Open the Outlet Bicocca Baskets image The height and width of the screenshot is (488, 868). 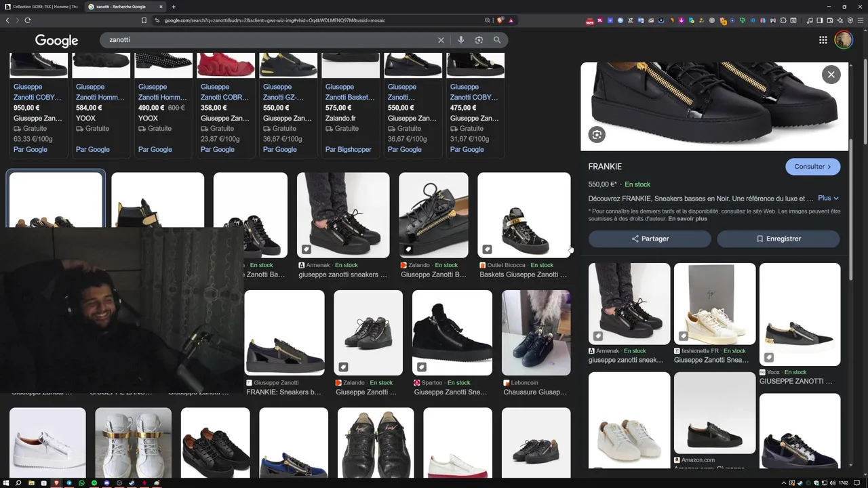[524, 216]
